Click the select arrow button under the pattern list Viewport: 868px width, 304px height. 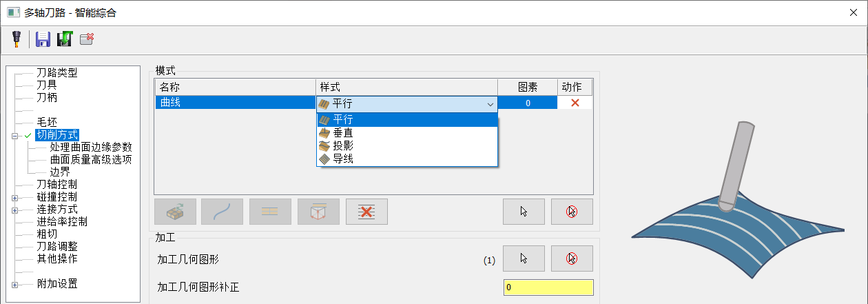tap(524, 212)
